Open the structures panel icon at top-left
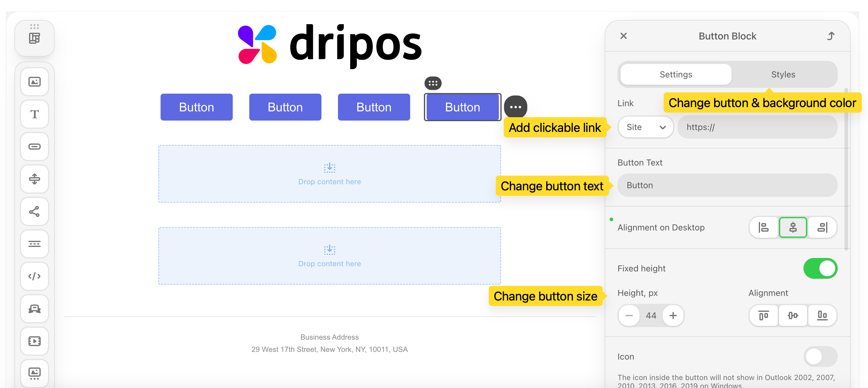Viewport: 868px width, 388px height. (x=34, y=38)
